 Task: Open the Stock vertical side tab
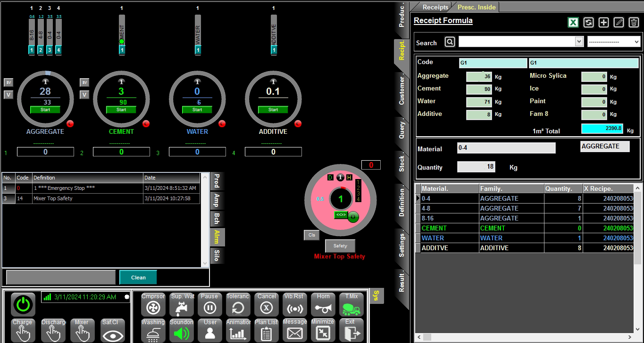tap(401, 163)
